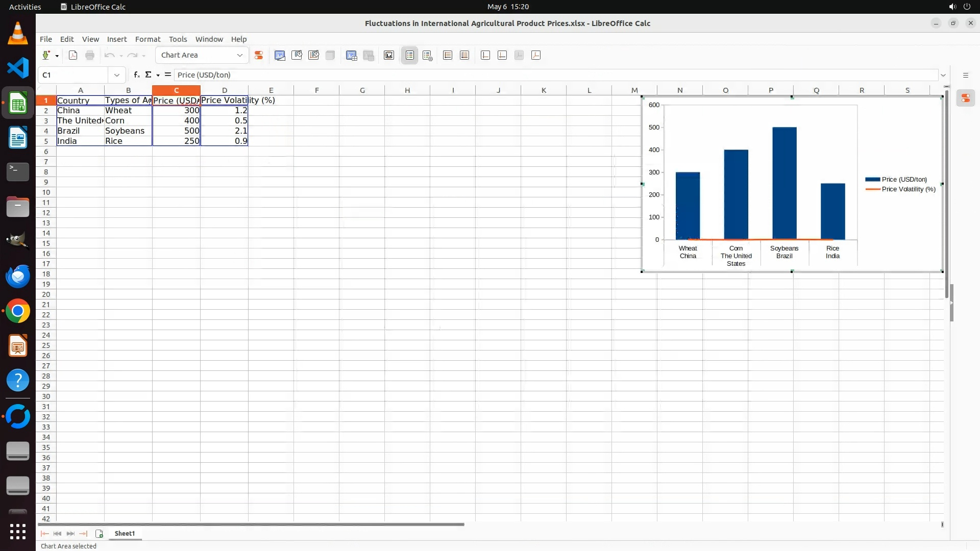Expand the formula bar with arrow
This screenshot has width=980, height=551.
[x=943, y=75]
